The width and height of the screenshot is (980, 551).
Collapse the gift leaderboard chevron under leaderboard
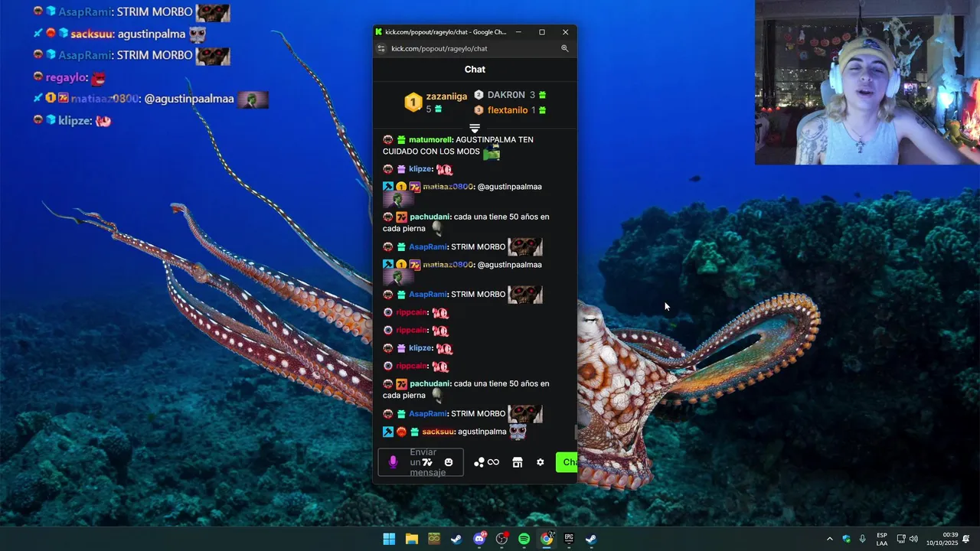click(x=475, y=128)
